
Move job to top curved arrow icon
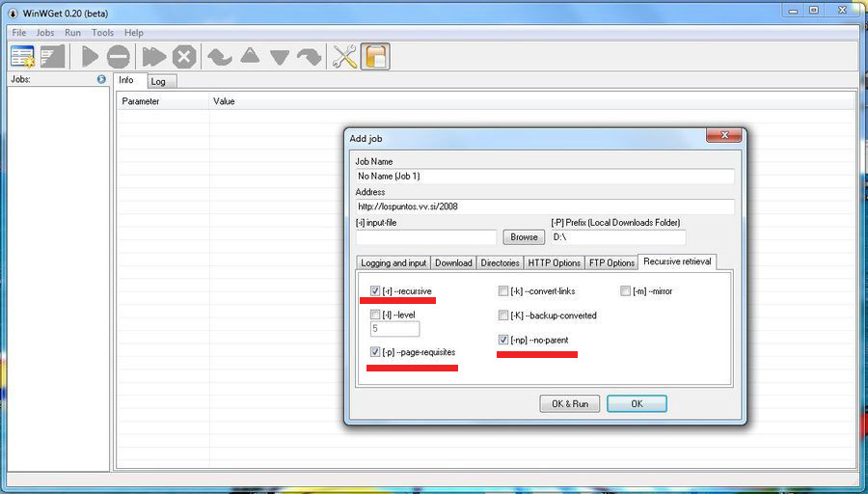[220, 57]
